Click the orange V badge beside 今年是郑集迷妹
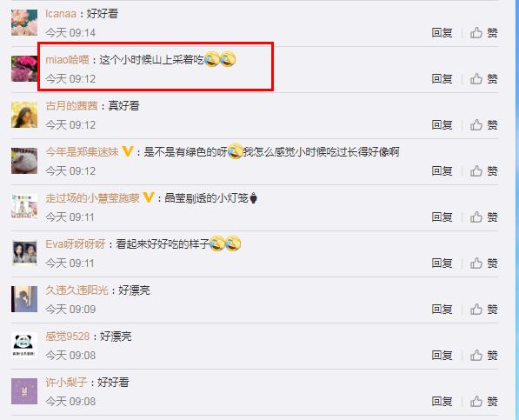Image resolution: width=519 pixels, height=420 pixels. click(x=128, y=151)
